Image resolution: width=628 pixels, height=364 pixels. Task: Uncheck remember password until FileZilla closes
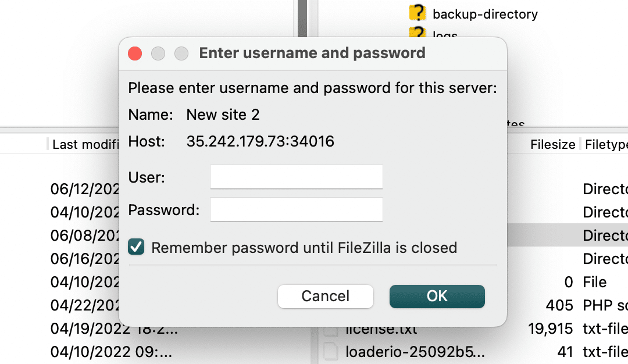tap(135, 247)
